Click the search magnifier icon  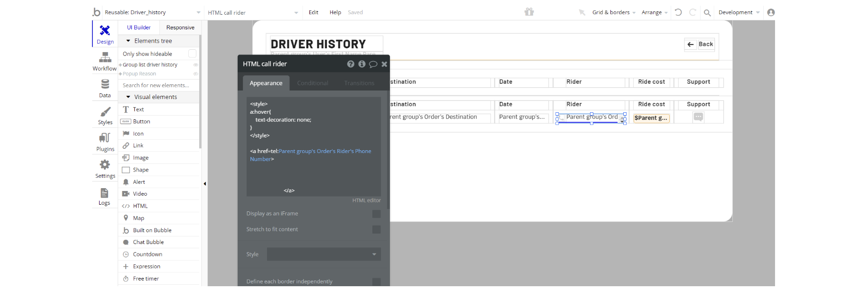point(707,13)
